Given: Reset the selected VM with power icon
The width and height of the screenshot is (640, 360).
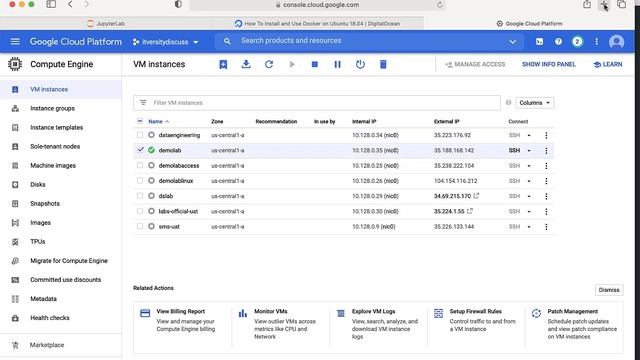Looking at the screenshot, I should click(x=360, y=64).
